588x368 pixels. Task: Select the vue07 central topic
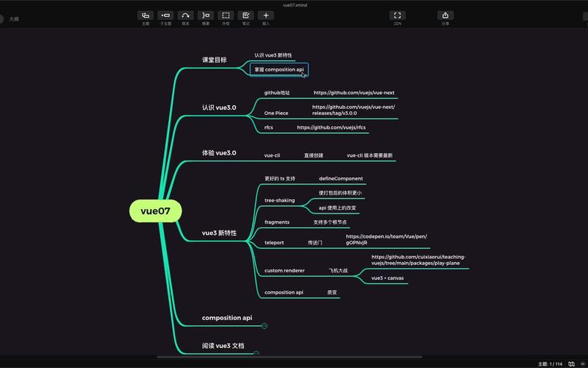[155, 211]
